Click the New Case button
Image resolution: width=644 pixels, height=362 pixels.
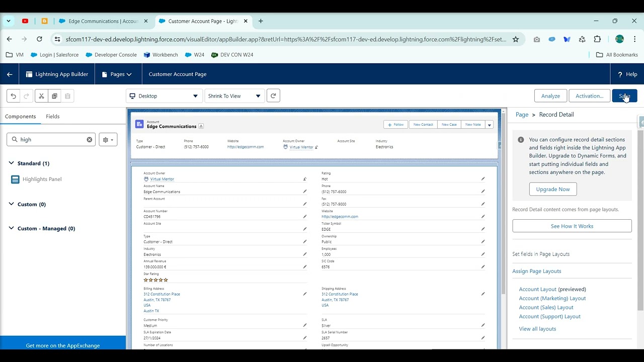tap(449, 125)
